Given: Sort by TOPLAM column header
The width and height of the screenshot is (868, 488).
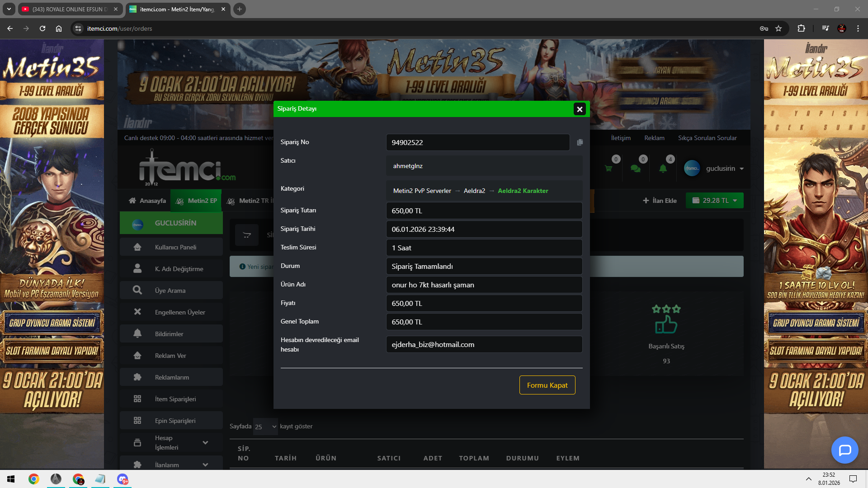Looking at the screenshot, I should coord(474,458).
